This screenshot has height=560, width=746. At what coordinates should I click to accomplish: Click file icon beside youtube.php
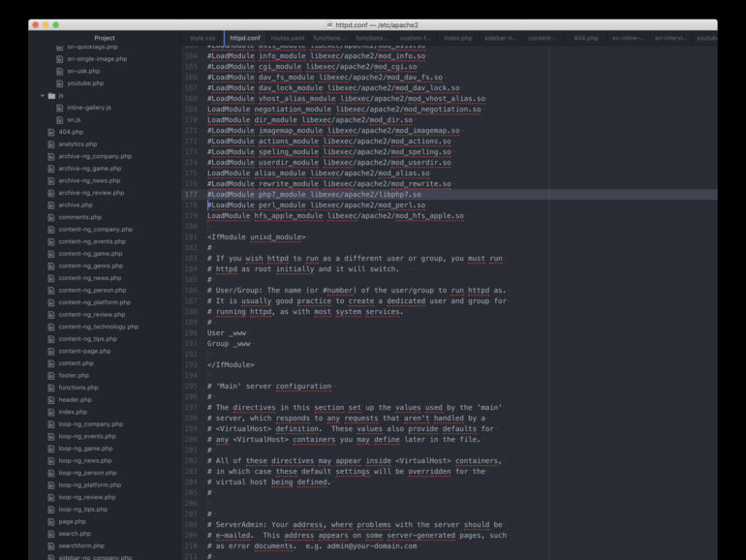59,83
